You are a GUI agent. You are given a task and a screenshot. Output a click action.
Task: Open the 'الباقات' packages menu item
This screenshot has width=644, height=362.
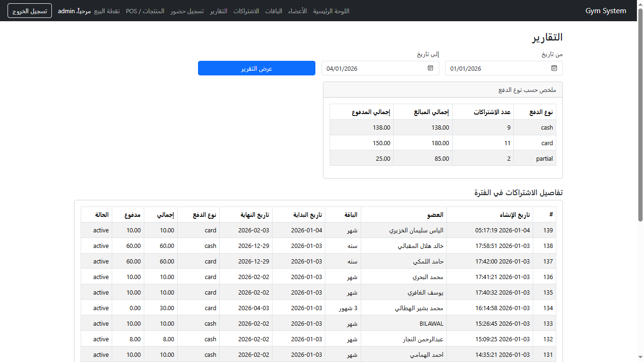[273, 11]
